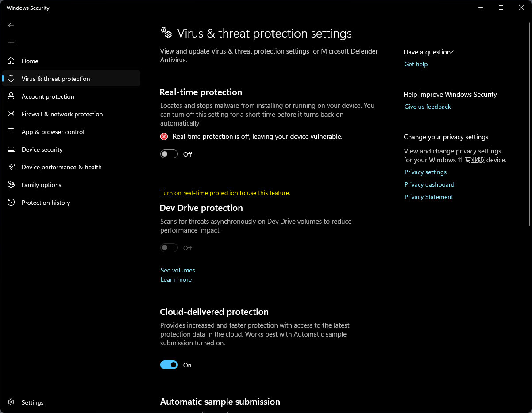Open the Privacy dashboard link

(x=429, y=185)
